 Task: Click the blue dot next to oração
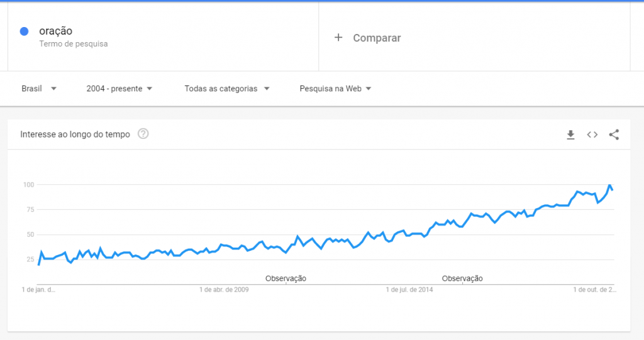pos(25,31)
